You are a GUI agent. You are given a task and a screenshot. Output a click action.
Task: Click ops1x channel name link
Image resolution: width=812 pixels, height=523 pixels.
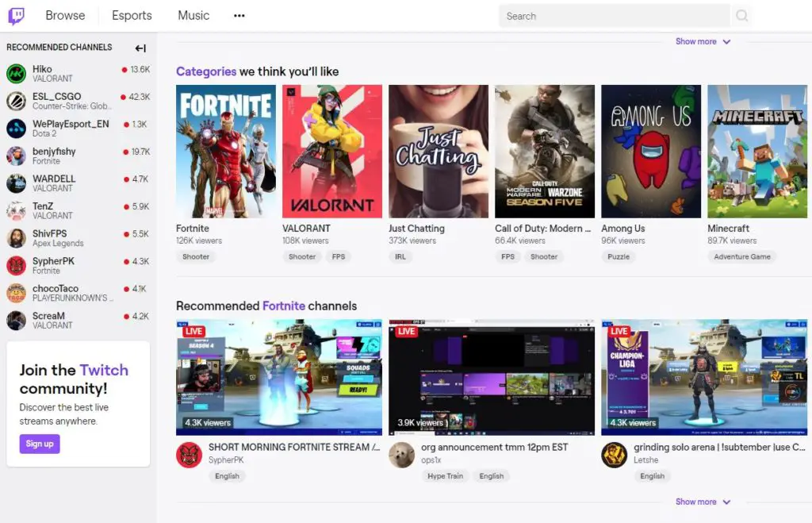point(431,460)
